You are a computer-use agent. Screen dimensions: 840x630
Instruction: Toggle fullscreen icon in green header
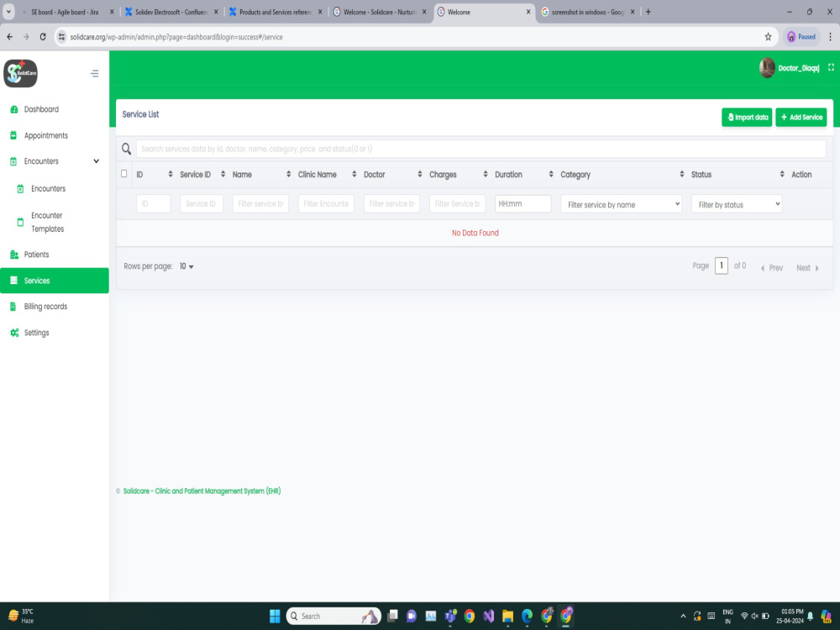click(x=831, y=67)
